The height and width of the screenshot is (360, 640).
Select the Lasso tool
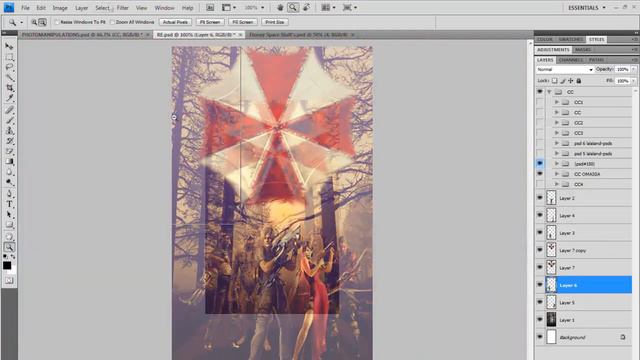[x=9, y=67]
